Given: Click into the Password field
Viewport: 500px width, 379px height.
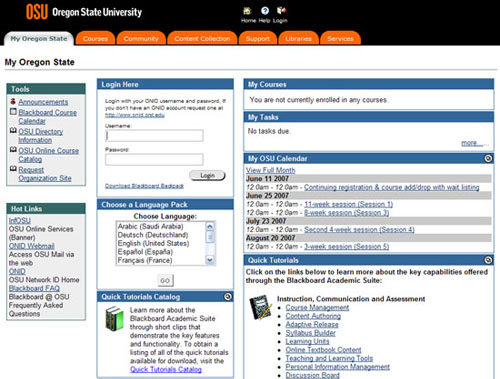Looking at the screenshot, I should tap(154, 159).
